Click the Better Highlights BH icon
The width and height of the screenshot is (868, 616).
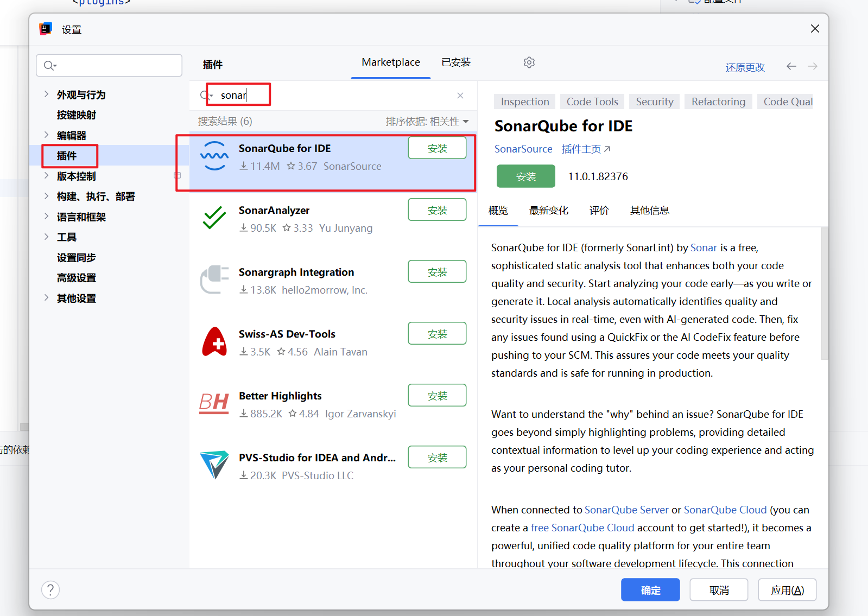pyautogui.click(x=214, y=403)
